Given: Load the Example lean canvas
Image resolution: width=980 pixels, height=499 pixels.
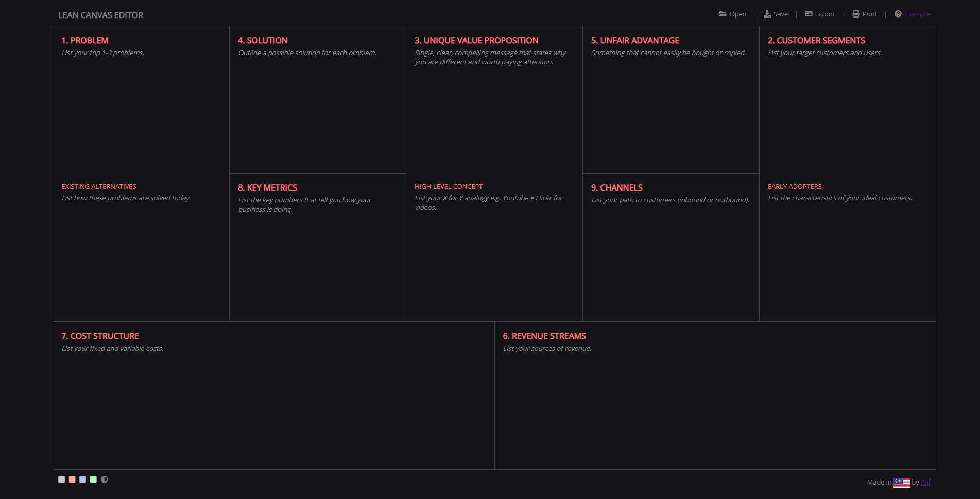Looking at the screenshot, I should pos(917,13).
